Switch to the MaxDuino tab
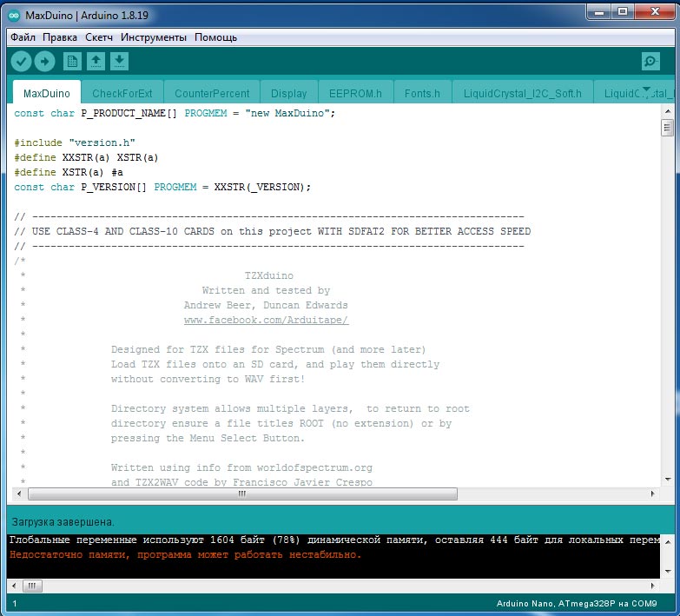 47,93
